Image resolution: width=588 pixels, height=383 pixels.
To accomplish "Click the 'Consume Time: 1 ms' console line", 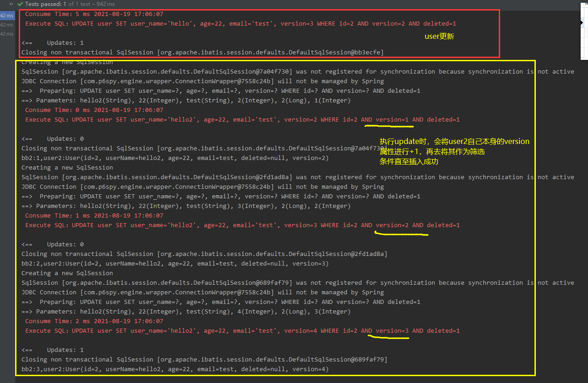I will (94, 215).
